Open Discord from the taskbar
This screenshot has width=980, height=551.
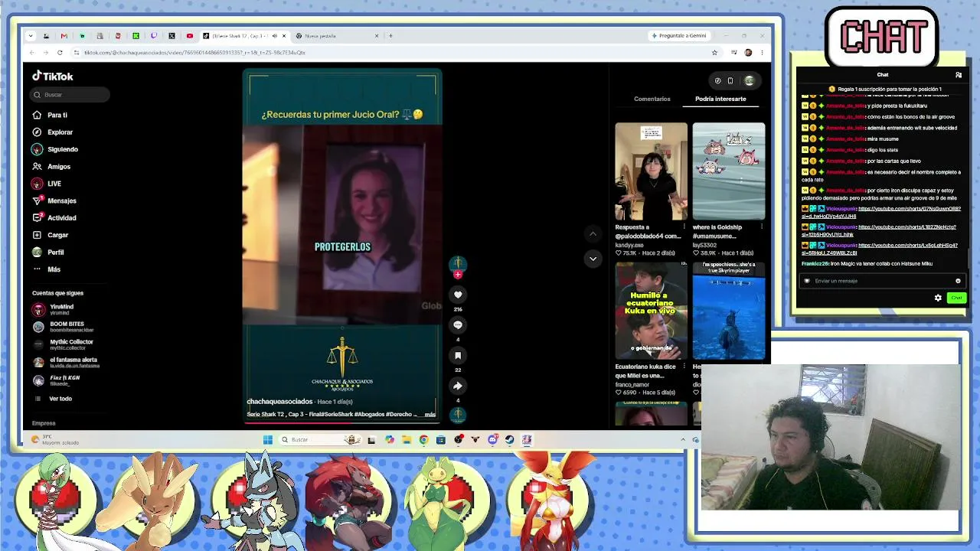pyautogui.click(x=492, y=440)
